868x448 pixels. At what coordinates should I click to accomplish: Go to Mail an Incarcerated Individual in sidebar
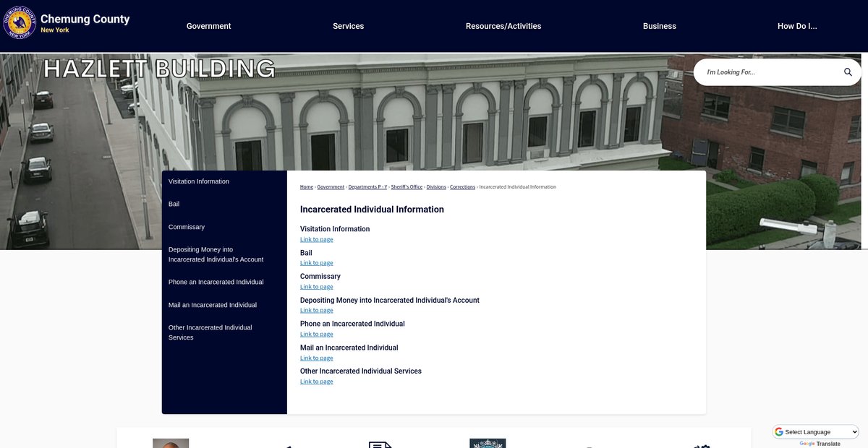(212, 305)
